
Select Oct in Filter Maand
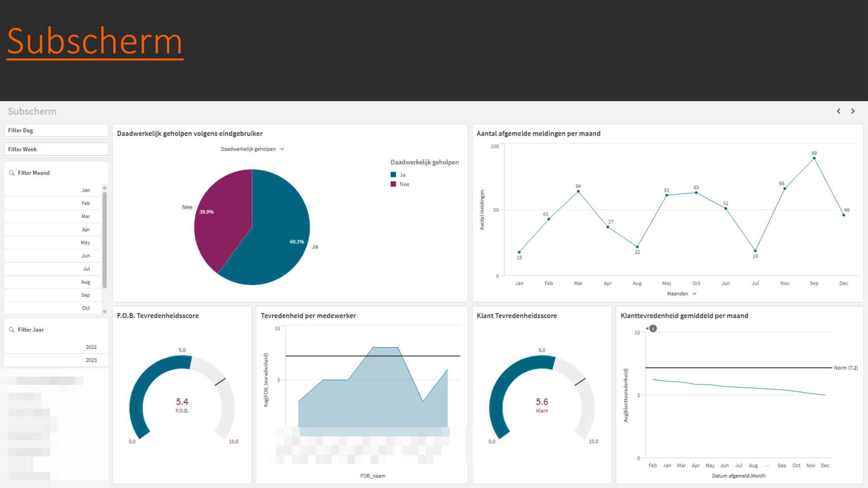point(53,308)
